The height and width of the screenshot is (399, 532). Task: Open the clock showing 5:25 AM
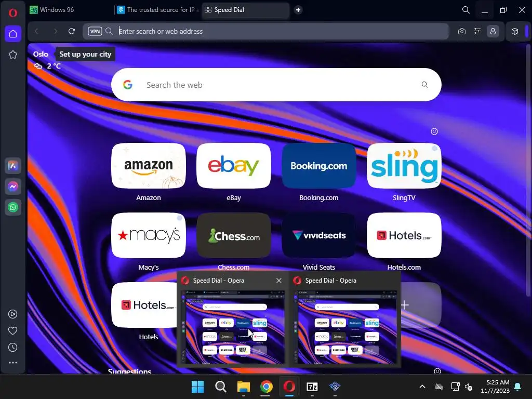(495, 387)
